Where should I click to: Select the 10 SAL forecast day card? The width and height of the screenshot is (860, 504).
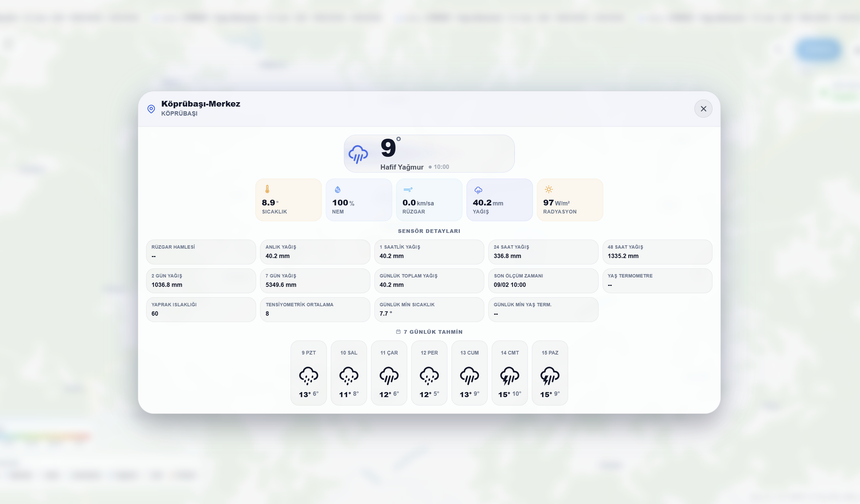click(x=349, y=373)
